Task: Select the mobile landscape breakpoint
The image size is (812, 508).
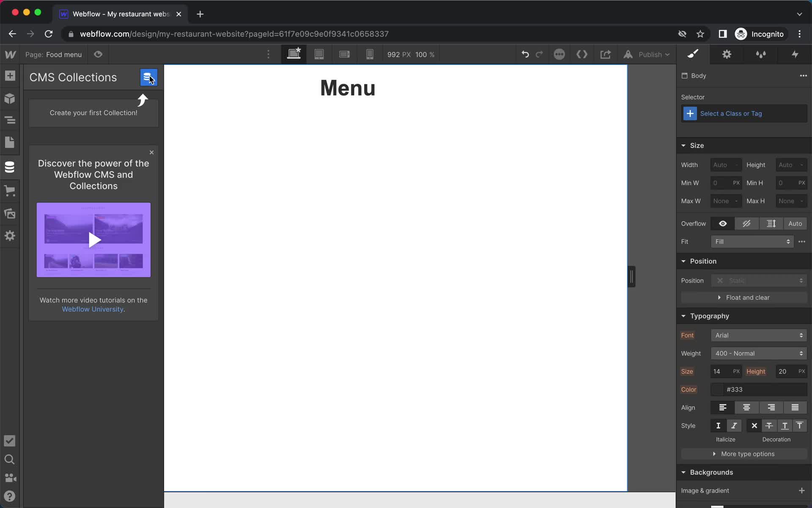Action: click(x=345, y=54)
